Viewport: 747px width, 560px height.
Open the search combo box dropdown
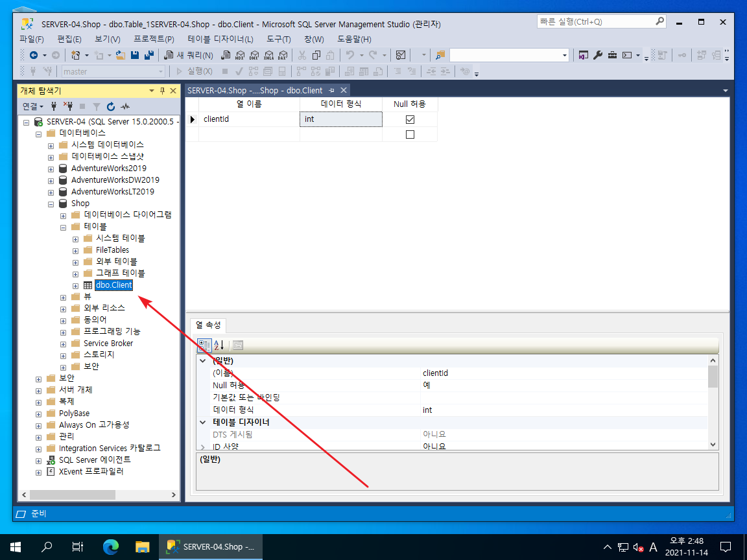coord(565,55)
